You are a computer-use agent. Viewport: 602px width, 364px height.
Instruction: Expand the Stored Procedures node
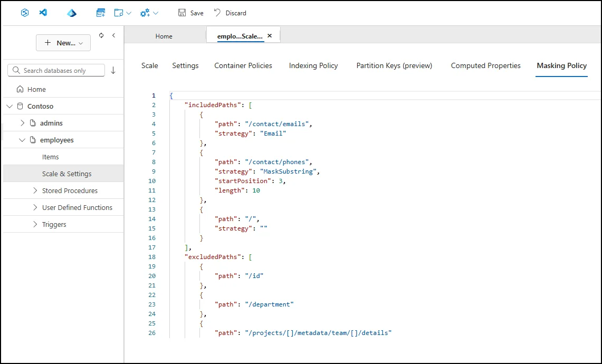(35, 190)
